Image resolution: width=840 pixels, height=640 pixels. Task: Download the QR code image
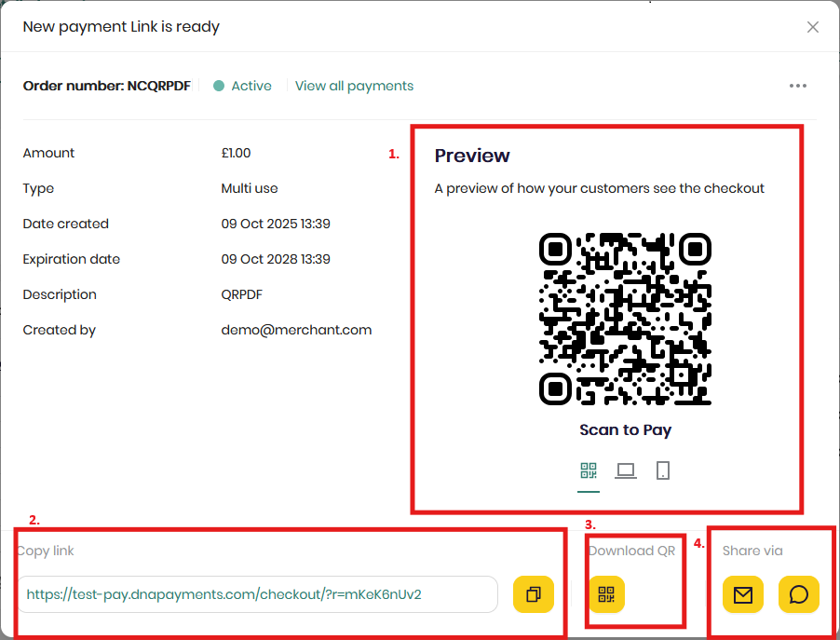pos(606,594)
